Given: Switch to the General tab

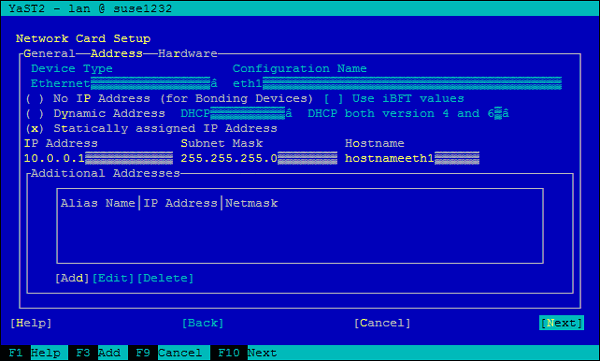Looking at the screenshot, I should (49, 53).
